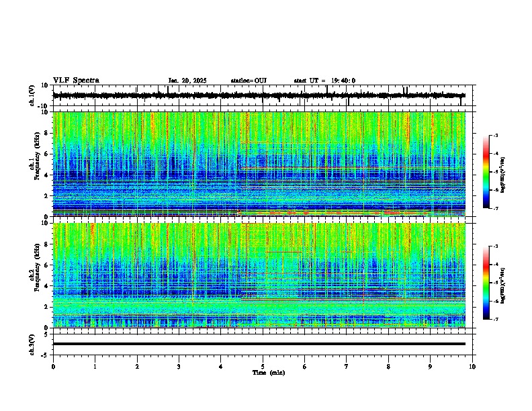Screen dimensions: 532x411
Task: Click the "-3" tick on ch.1 color bar
Action: (x=495, y=136)
